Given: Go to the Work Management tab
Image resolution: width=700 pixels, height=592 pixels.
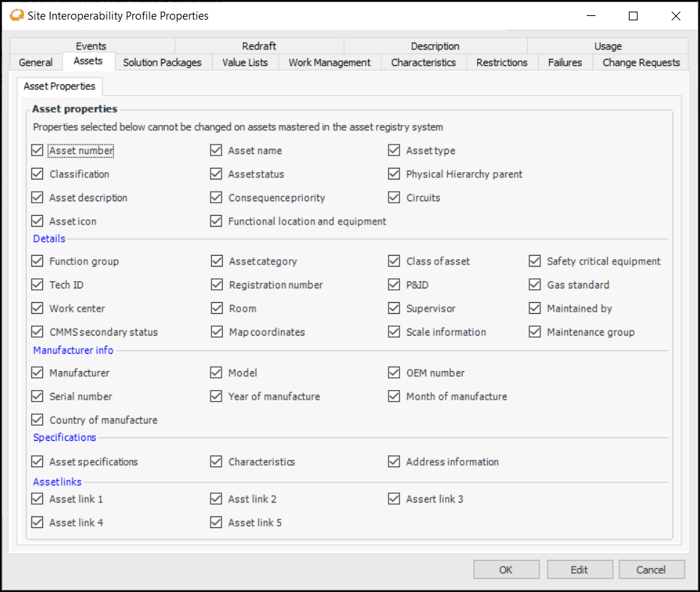Looking at the screenshot, I should [329, 62].
